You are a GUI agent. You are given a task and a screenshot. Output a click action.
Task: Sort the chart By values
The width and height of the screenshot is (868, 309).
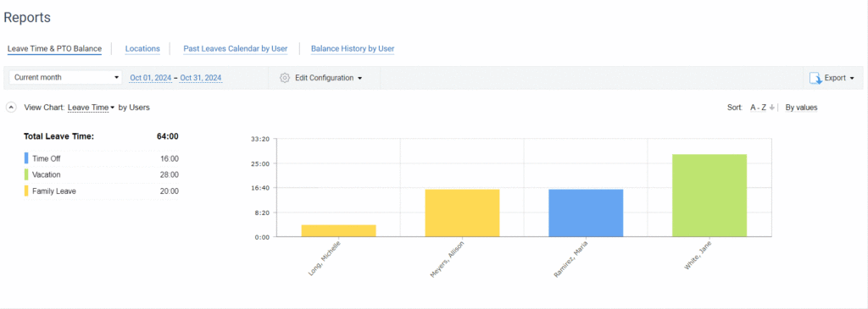(801, 108)
